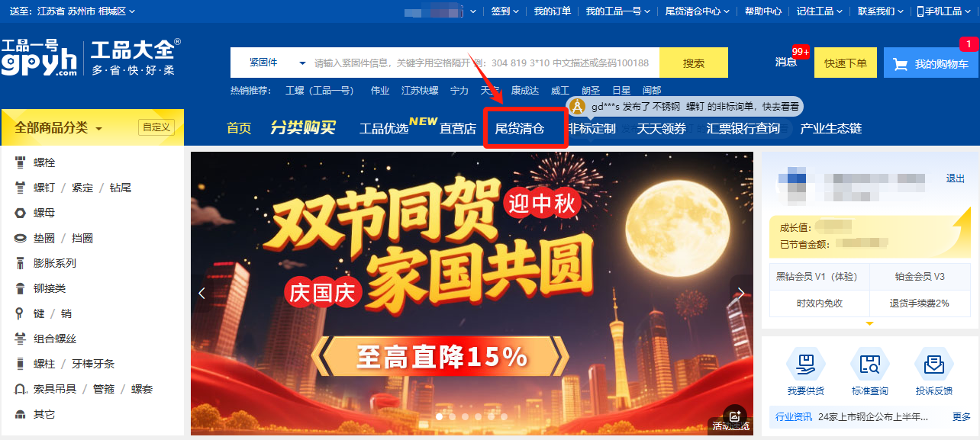This screenshot has width=980, height=440.
Task: Go to previous banner with left arrow
Action: [201, 293]
